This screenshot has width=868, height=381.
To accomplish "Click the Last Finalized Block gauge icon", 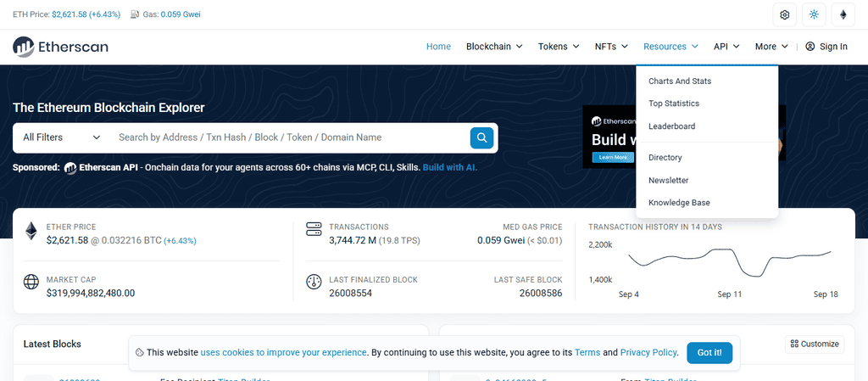I will [314, 282].
